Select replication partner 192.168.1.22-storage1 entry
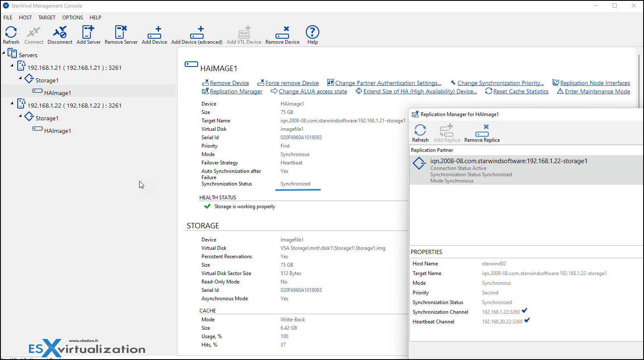The height and width of the screenshot is (360, 644). pos(526,170)
